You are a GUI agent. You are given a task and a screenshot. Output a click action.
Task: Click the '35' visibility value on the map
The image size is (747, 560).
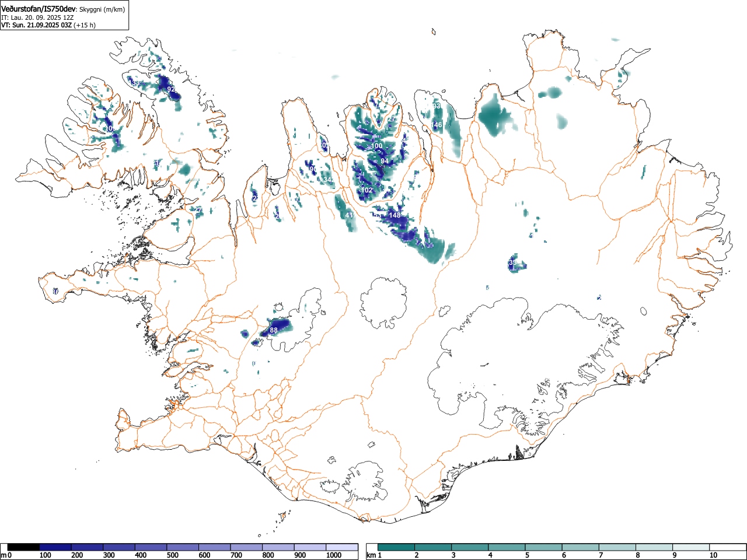[x=512, y=263]
